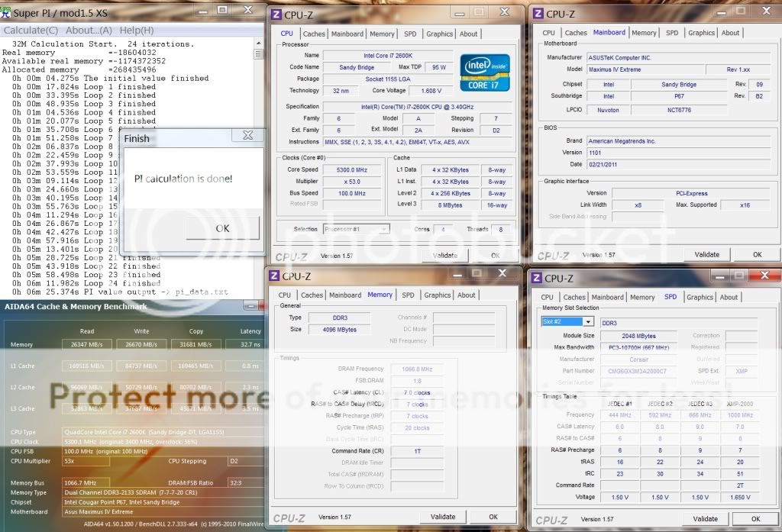This screenshot has width=782, height=532.
Task: Open the Help(H) menu in Super PI
Action: point(137,31)
